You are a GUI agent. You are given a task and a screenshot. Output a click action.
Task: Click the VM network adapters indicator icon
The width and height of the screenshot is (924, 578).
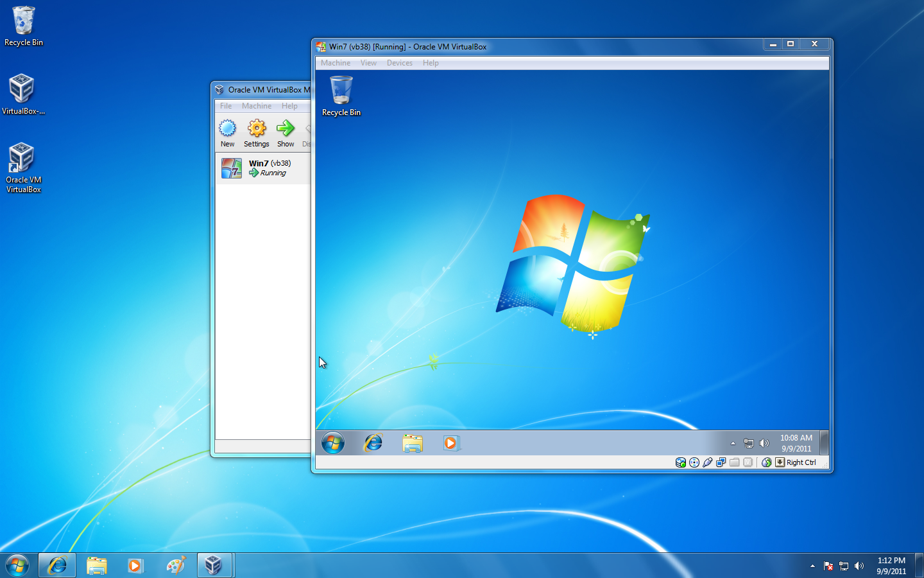721,462
